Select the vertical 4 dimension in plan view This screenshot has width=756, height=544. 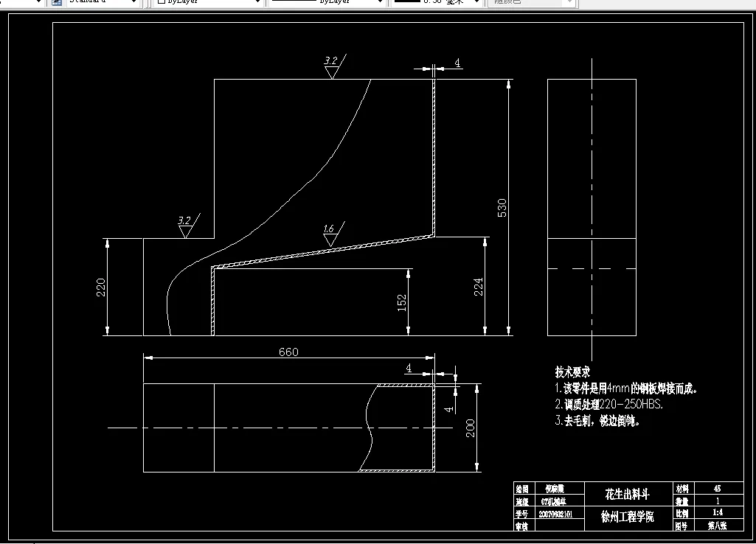[x=449, y=409]
